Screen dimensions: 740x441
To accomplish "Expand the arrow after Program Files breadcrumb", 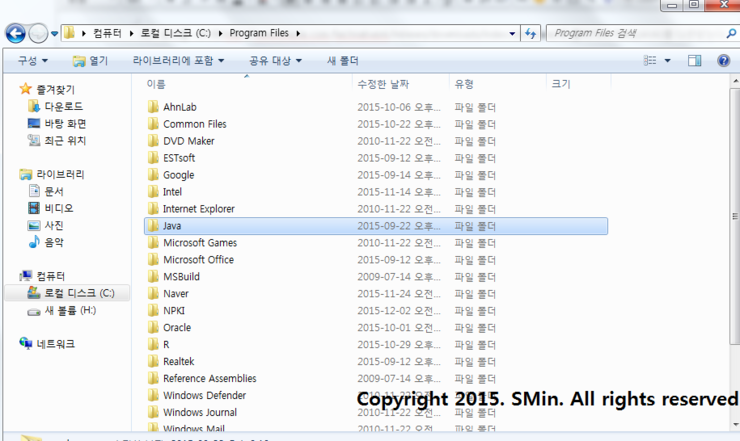I will pyautogui.click(x=298, y=33).
